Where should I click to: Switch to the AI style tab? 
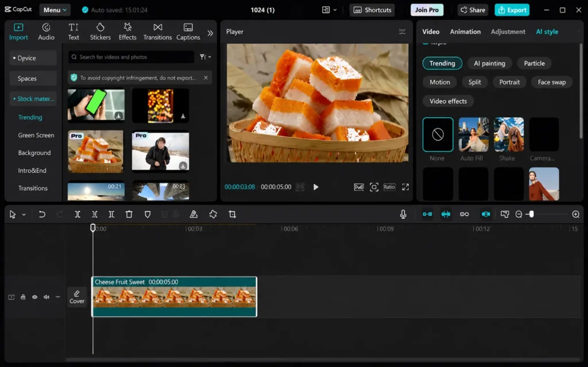[547, 32]
